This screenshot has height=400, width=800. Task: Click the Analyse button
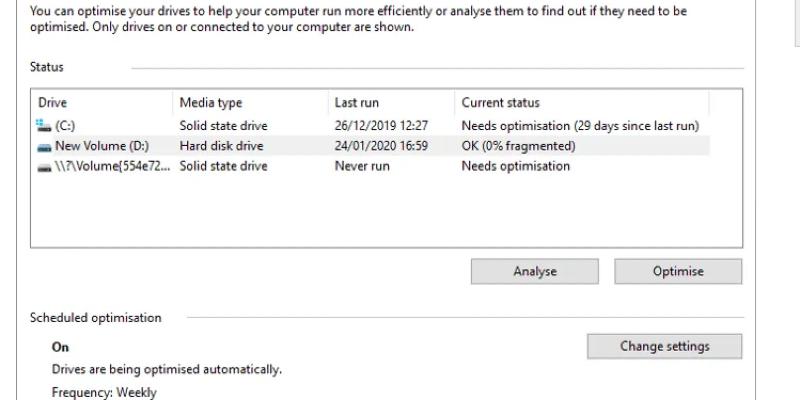[534, 271]
